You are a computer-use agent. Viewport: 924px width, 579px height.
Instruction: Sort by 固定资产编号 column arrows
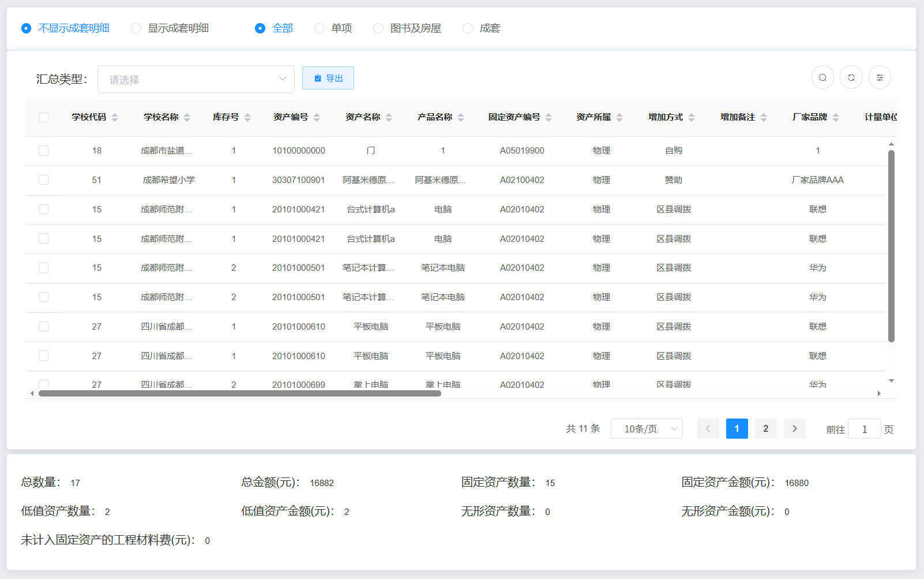[549, 117]
